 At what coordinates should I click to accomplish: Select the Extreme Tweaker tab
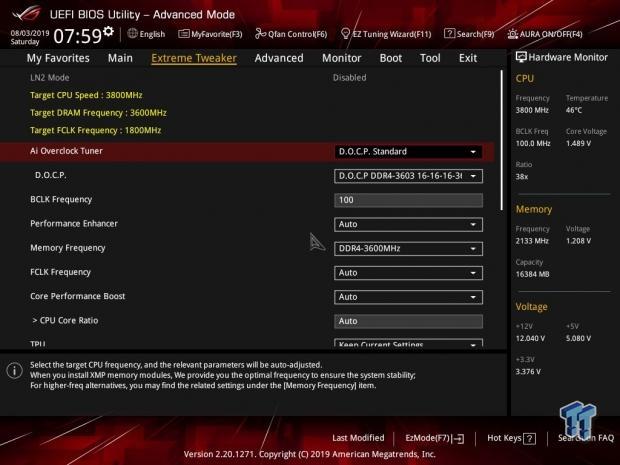pos(194,58)
